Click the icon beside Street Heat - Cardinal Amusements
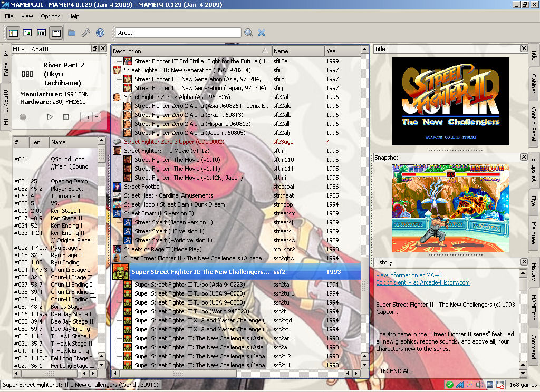540x392 pixels. pyautogui.click(x=117, y=195)
